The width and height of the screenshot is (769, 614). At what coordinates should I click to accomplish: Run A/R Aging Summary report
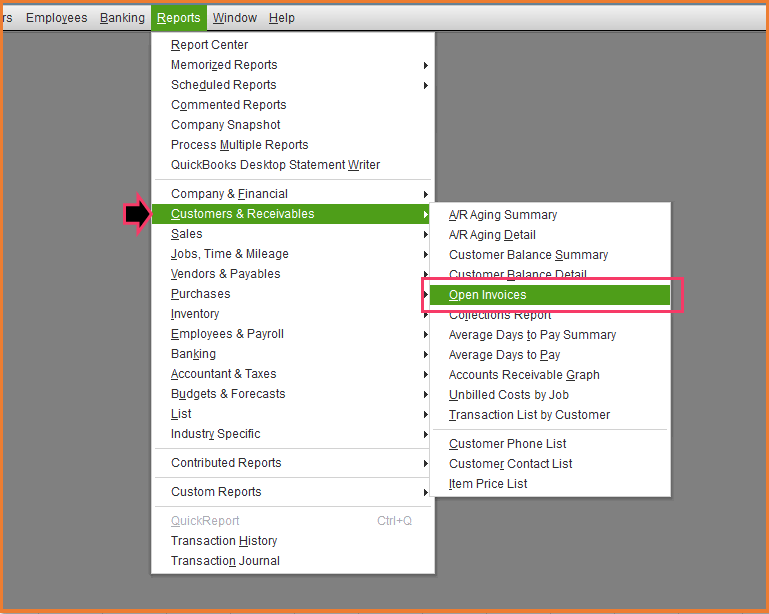tap(550, 215)
